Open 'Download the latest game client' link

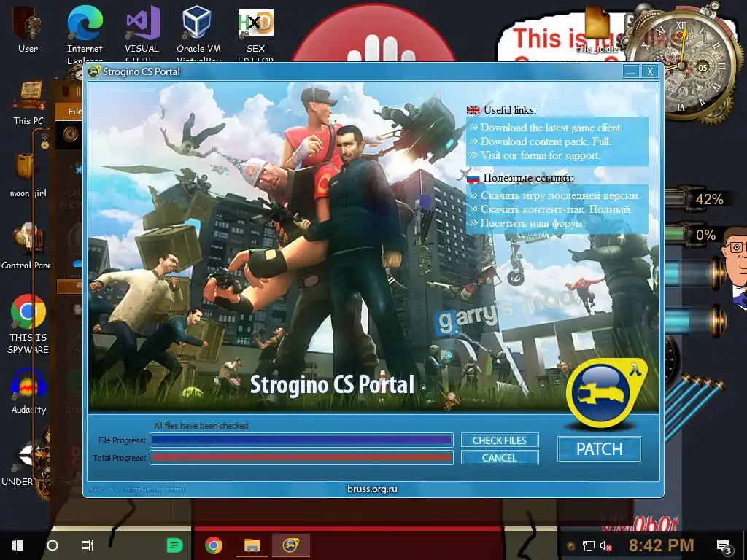pos(551,127)
